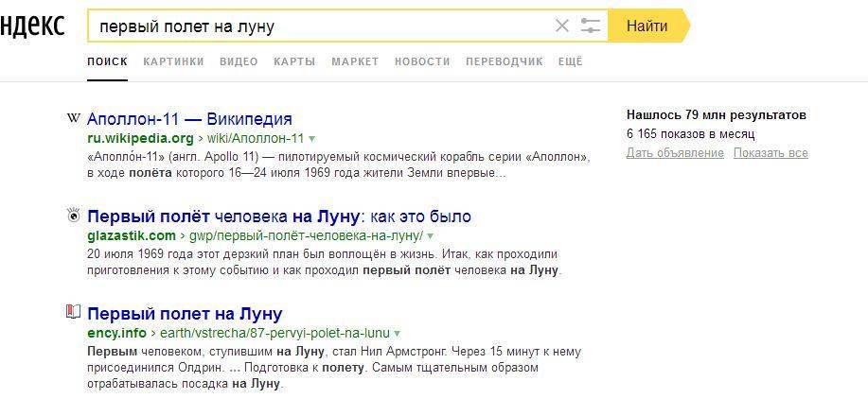Open Первый полёт человека на Луну result
This screenshot has height=416, width=868.
pyautogui.click(x=278, y=217)
